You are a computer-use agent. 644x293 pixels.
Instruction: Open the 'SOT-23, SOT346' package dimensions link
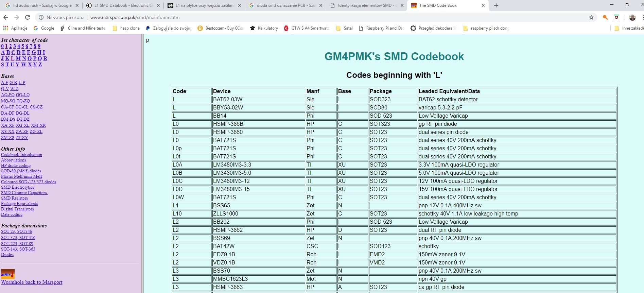tap(17, 231)
